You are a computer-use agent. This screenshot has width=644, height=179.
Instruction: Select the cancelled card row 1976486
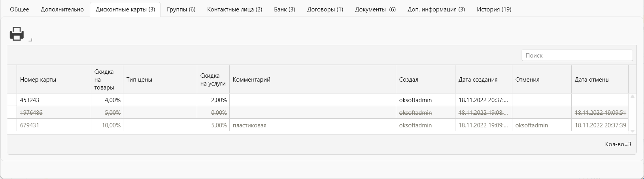318,112
